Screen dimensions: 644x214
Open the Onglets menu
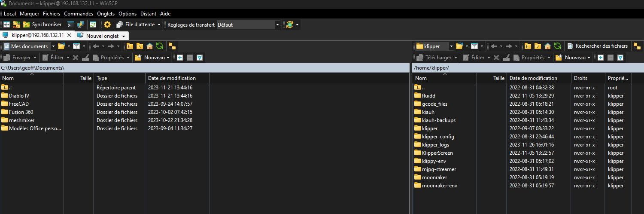pyautogui.click(x=106, y=14)
